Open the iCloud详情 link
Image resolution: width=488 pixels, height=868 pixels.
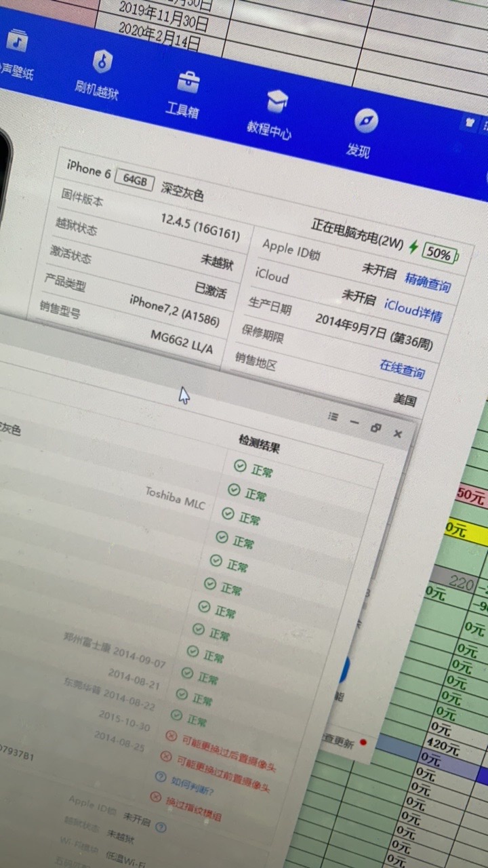[413, 311]
